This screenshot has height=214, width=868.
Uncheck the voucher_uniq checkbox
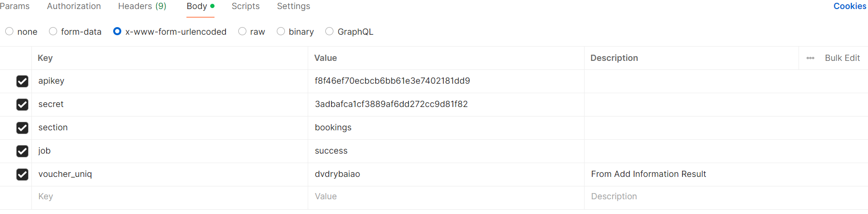pyautogui.click(x=22, y=175)
